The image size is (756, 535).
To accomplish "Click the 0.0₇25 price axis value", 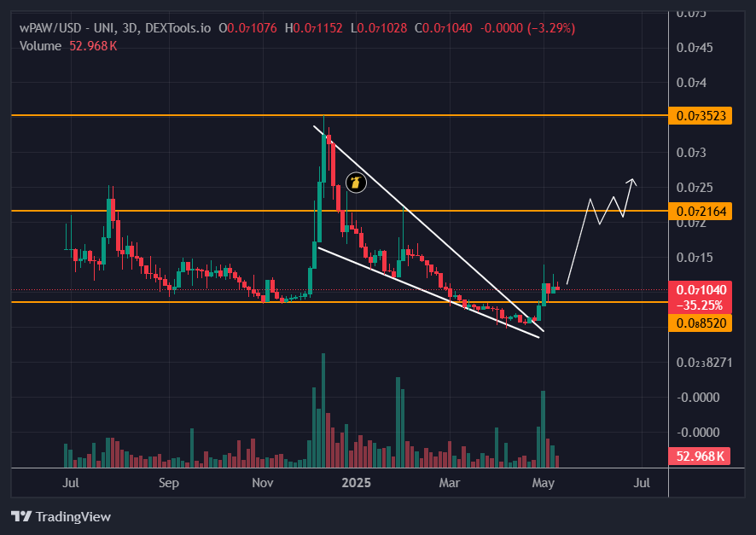I will pyautogui.click(x=695, y=188).
